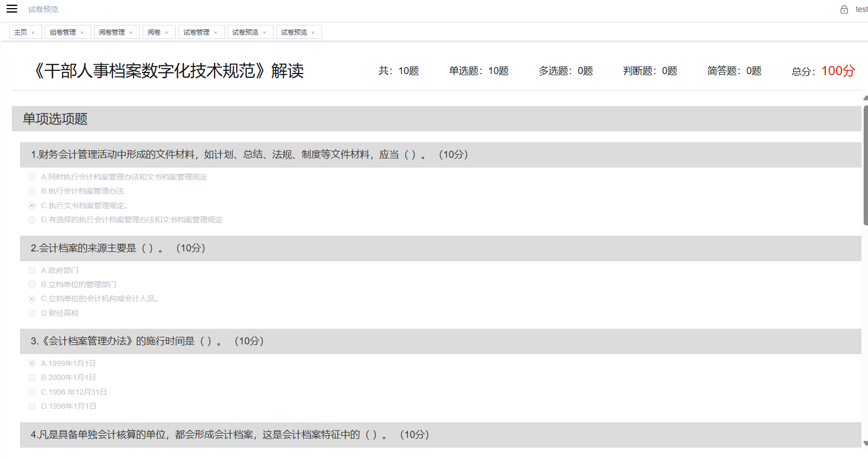Screen dimensions: 868x459
Task: Click the 单项选项题 section header
Action: coord(437,118)
